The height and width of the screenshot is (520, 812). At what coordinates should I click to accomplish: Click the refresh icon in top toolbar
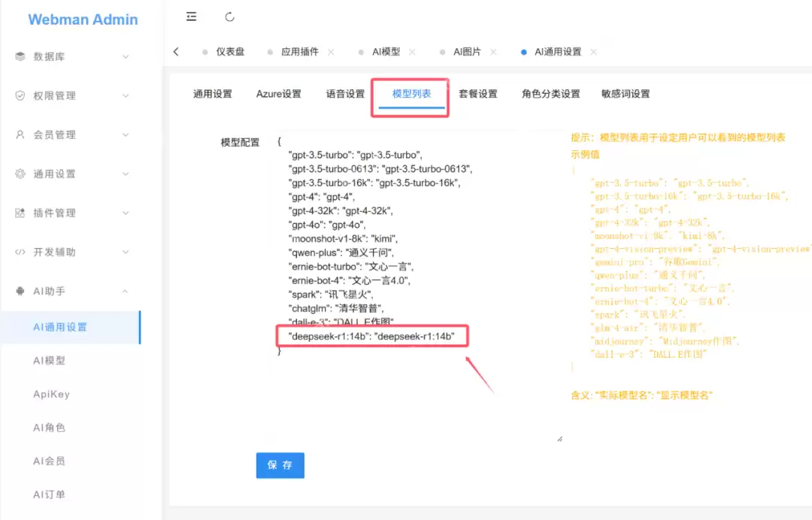pyautogui.click(x=229, y=16)
